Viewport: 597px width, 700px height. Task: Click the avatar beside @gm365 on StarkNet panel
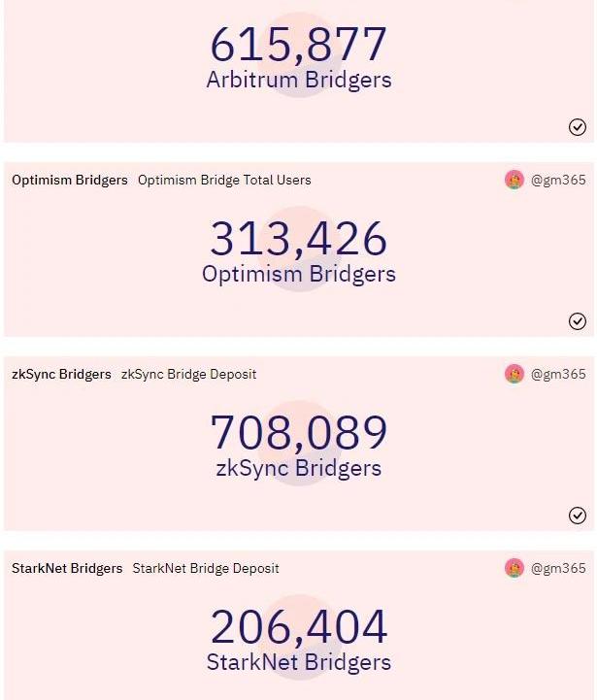(x=514, y=568)
